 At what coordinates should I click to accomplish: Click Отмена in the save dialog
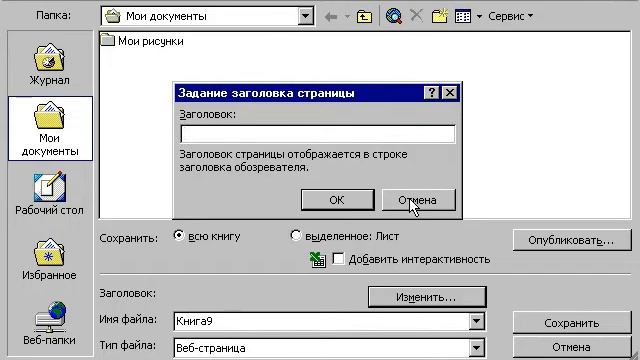point(572,347)
